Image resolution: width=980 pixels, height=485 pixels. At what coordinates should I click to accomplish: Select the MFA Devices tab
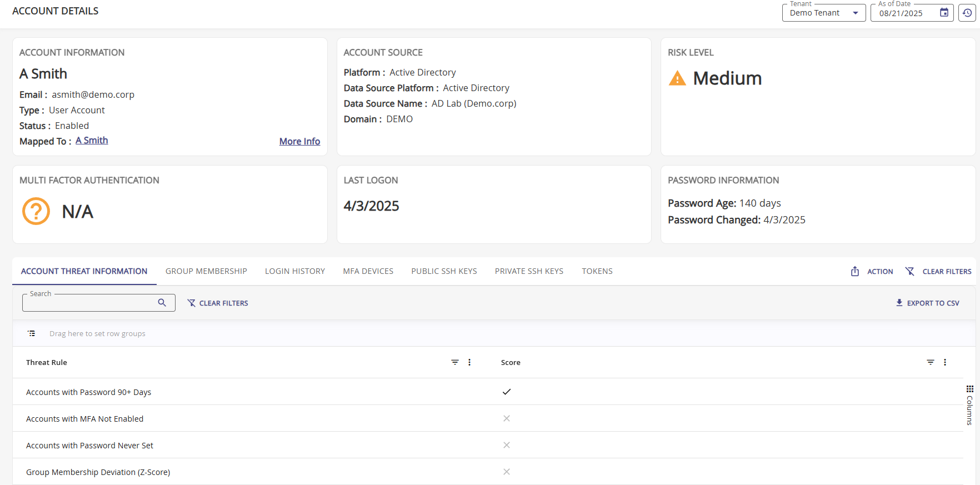[368, 271]
